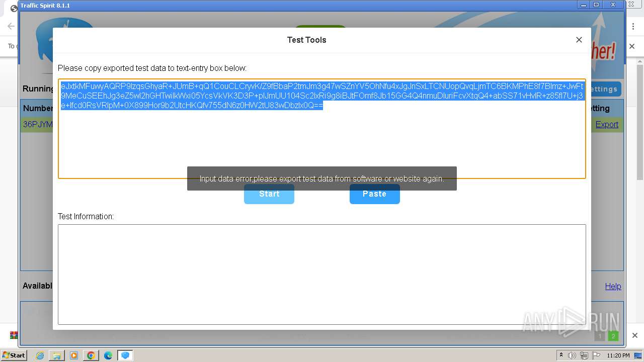The width and height of the screenshot is (644, 362).
Task: Click the Paste button
Action: [375, 194]
